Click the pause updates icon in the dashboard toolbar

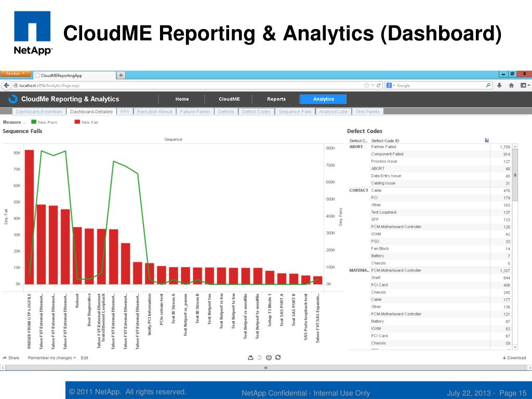tap(269, 357)
